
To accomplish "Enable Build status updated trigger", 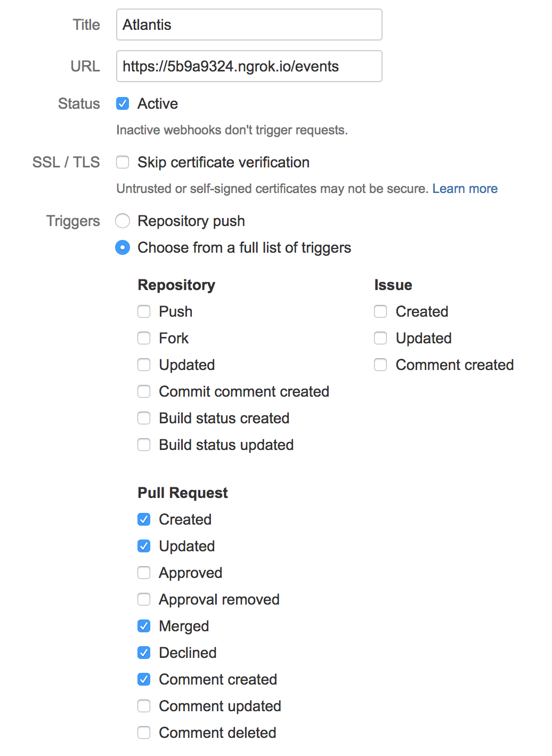I will click(x=144, y=445).
